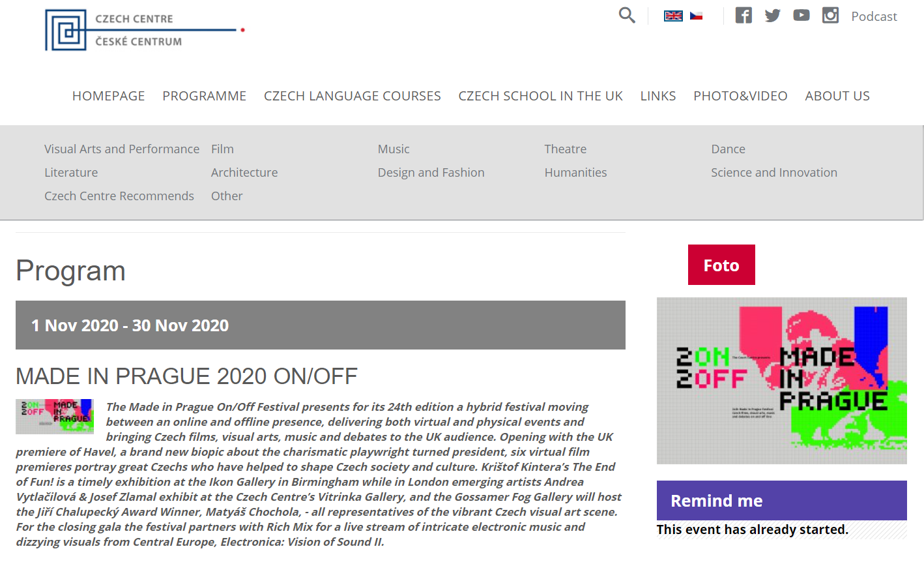Image resolution: width=924 pixels, height=566 pixels.
Task: Select the Music category
Action: point(394,149)
